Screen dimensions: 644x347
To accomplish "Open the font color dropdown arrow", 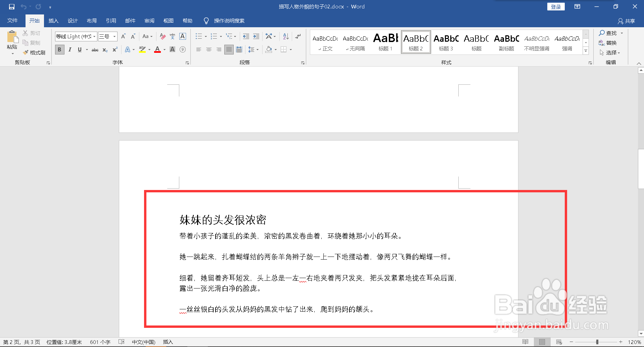I will (x=164, y=49).
